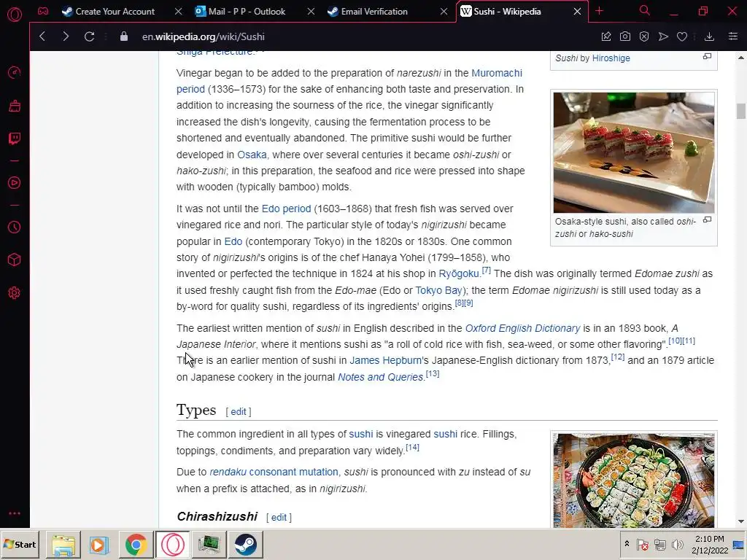Open Notes and Queries link
Screen dimensions: 747x560
(380, 377)
